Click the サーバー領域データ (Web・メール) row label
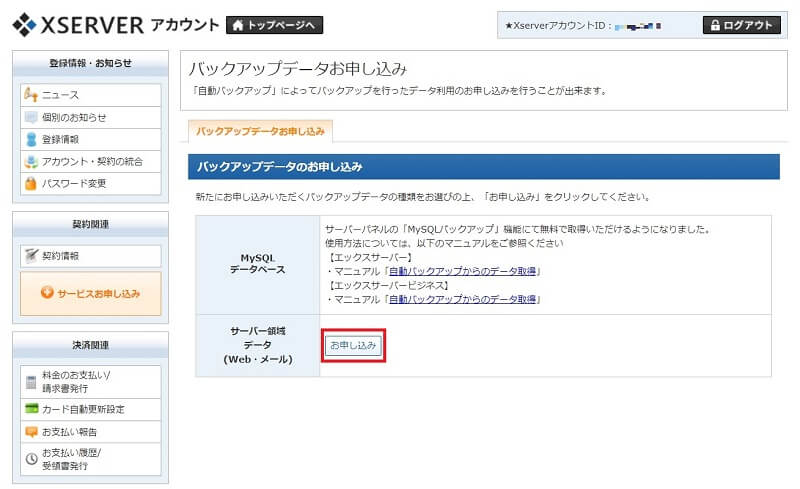Viewport: 800px width, 489px height. click(x=258, y=345)
